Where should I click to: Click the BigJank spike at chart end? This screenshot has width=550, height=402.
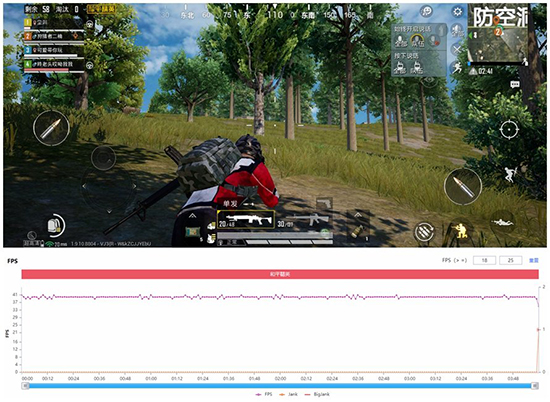click(538, 330)
